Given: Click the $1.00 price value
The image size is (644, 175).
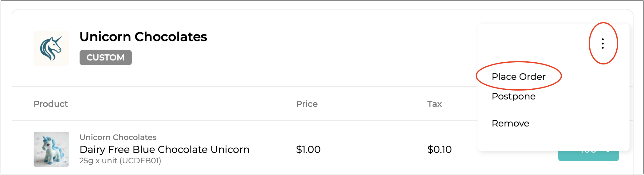Looking at the screenshot, I should click(x=308, y=150).
